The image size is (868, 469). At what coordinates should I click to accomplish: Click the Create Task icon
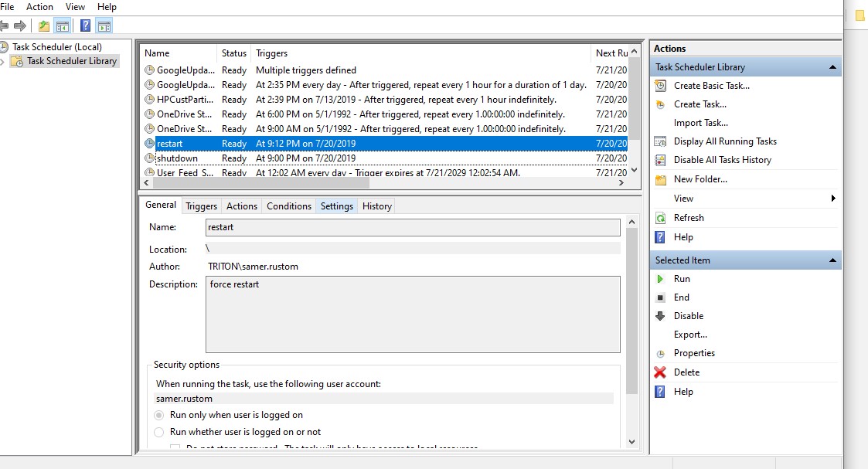(x=660, y=104)
